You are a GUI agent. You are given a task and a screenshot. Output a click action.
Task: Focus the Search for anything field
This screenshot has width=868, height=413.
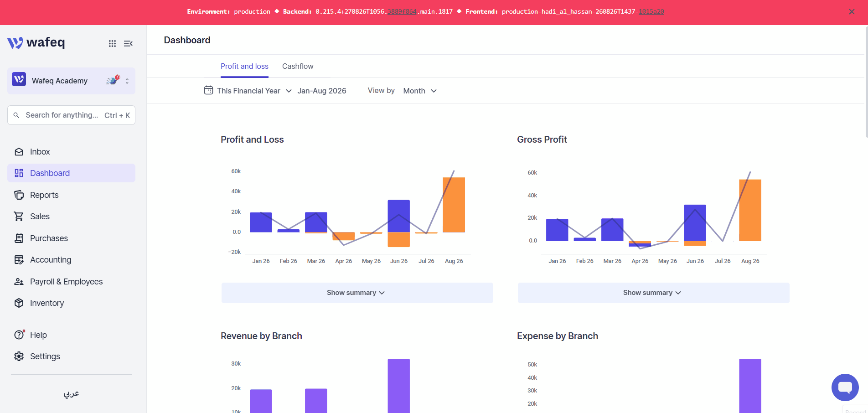[71, 115]
